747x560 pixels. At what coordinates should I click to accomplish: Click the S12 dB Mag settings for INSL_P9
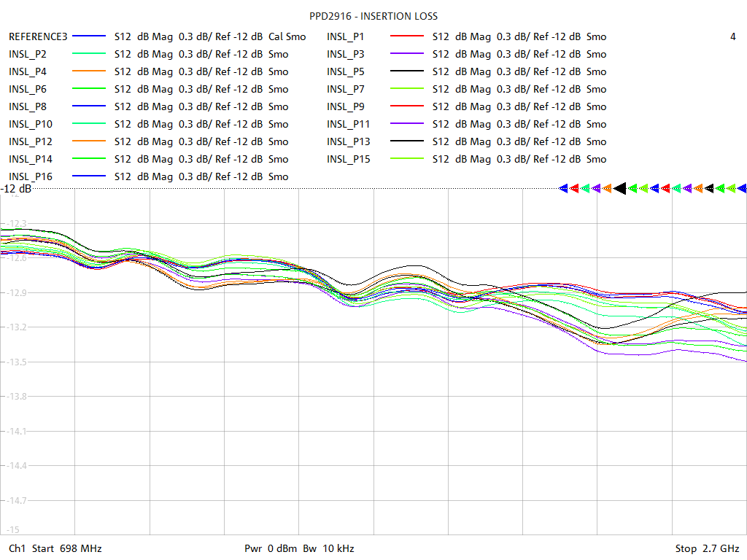(x=519, y=106)
